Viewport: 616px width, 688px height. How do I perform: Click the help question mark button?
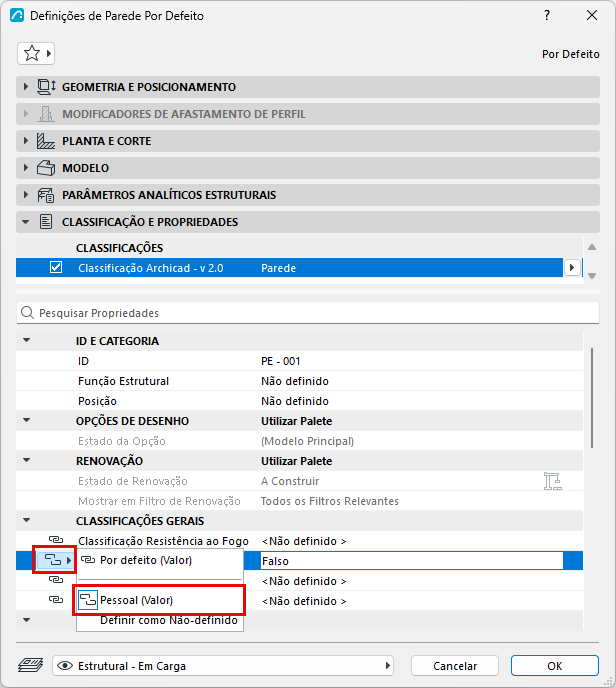coord(547,15)
